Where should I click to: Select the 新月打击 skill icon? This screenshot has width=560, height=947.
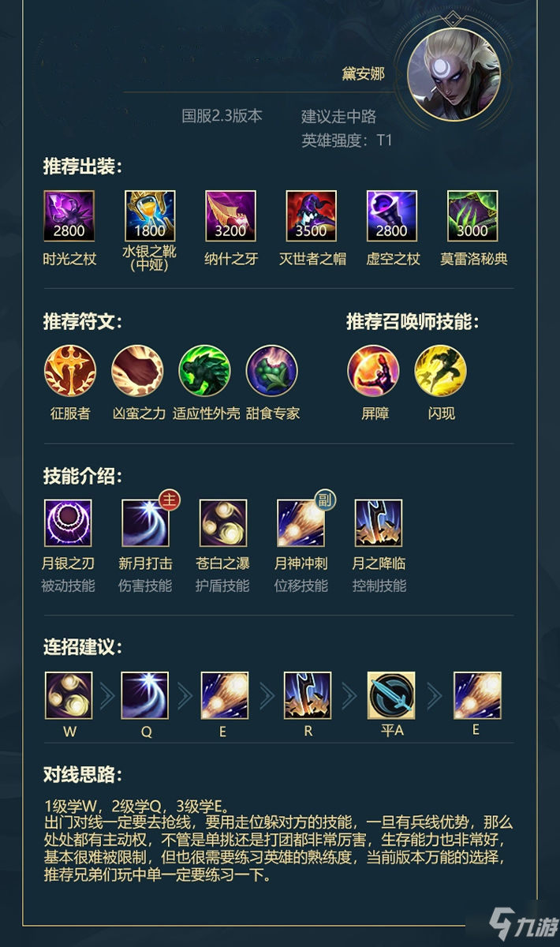[146, 523]
